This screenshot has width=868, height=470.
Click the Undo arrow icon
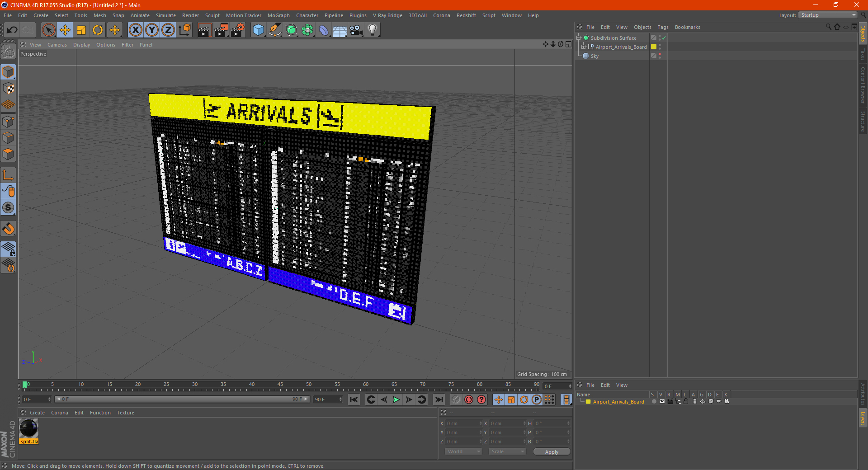point(12,30)
